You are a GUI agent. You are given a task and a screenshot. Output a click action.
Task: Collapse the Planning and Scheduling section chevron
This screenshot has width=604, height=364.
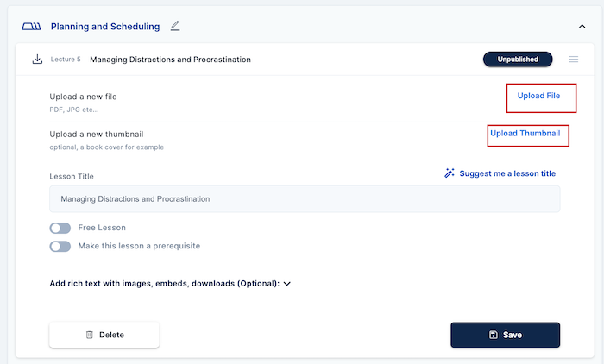582,27
